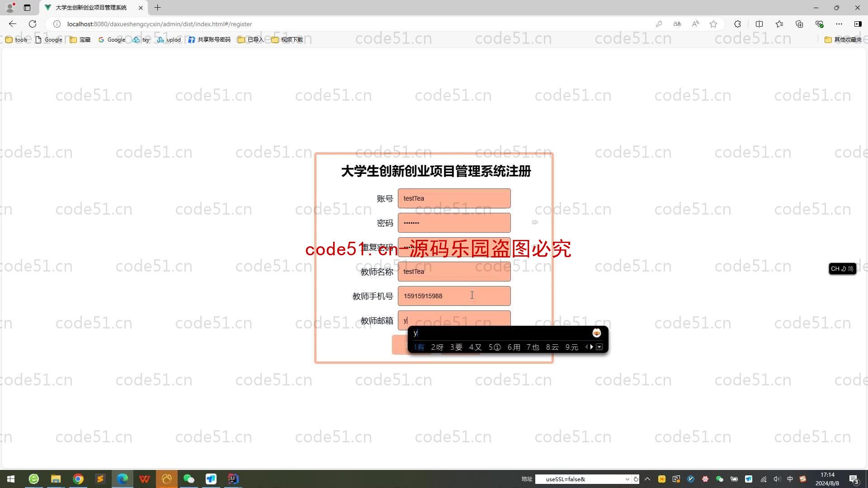This screenshot has height=488, width=868.
Task: Toggle the Edge sidebar icon
Action: (858, 24)
